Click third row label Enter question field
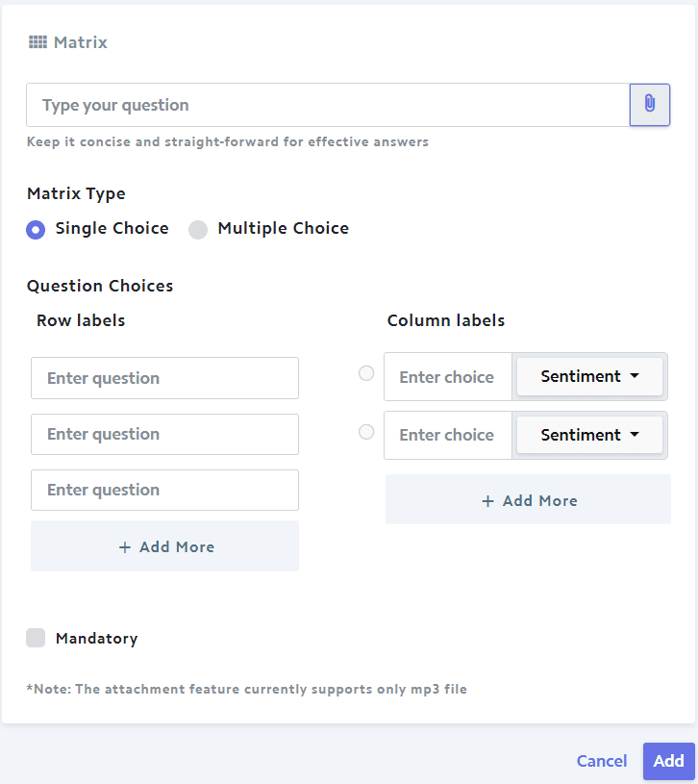Image resolution: width=698 pixels, height=784 pixels. tap(164, 490)
